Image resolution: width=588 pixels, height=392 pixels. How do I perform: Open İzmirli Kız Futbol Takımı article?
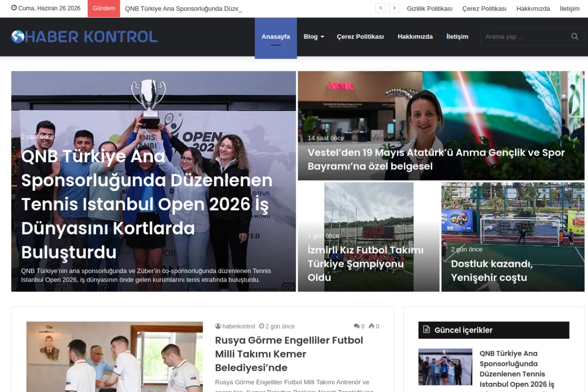pyautogui.click(x=366, y=264)
